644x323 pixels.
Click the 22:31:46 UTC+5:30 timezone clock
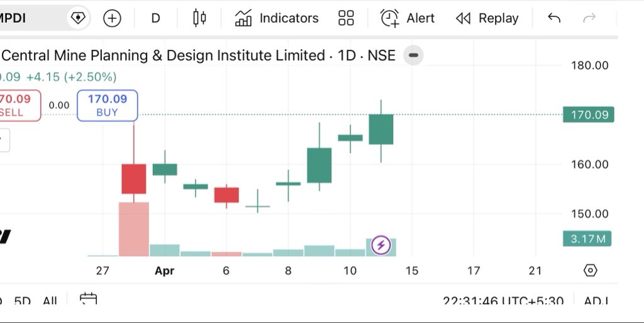coord(503,301)
